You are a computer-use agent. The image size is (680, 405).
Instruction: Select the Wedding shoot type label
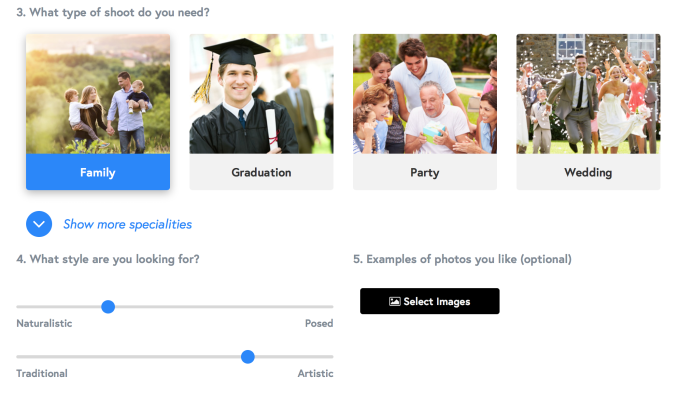coord(588,172)
